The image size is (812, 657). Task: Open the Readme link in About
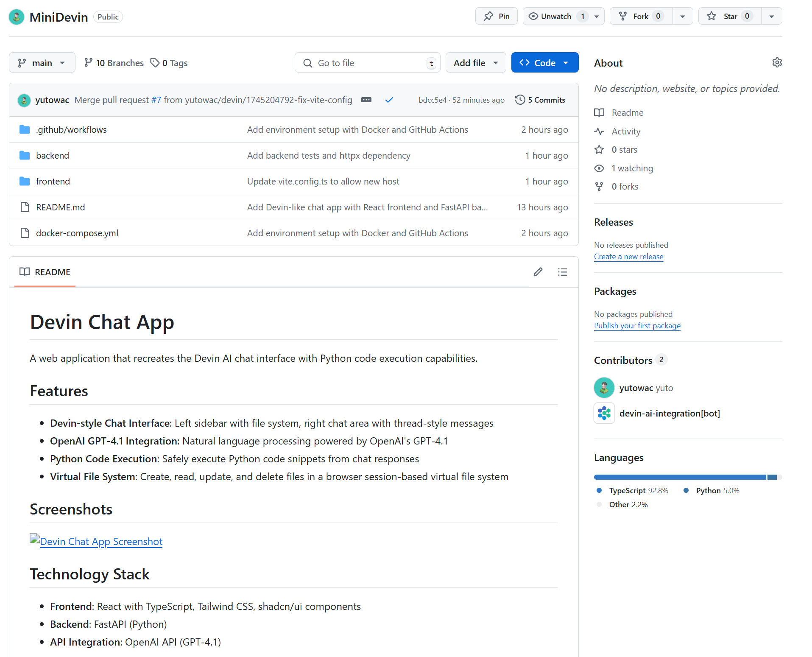click(627, 113)
